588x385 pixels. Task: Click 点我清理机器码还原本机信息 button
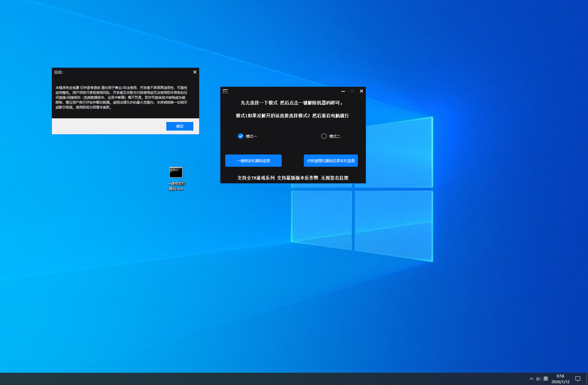[x=331, y=161]
